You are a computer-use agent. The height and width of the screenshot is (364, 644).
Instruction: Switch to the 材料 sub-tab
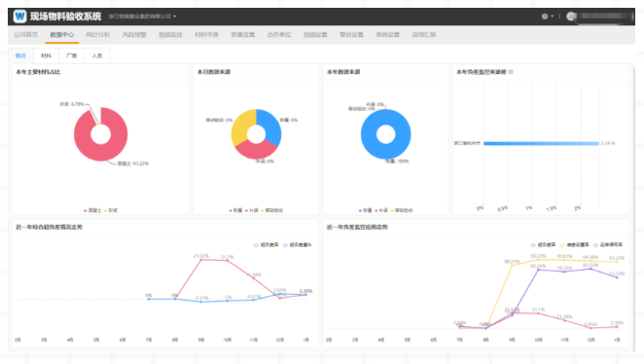pos(47,55)
